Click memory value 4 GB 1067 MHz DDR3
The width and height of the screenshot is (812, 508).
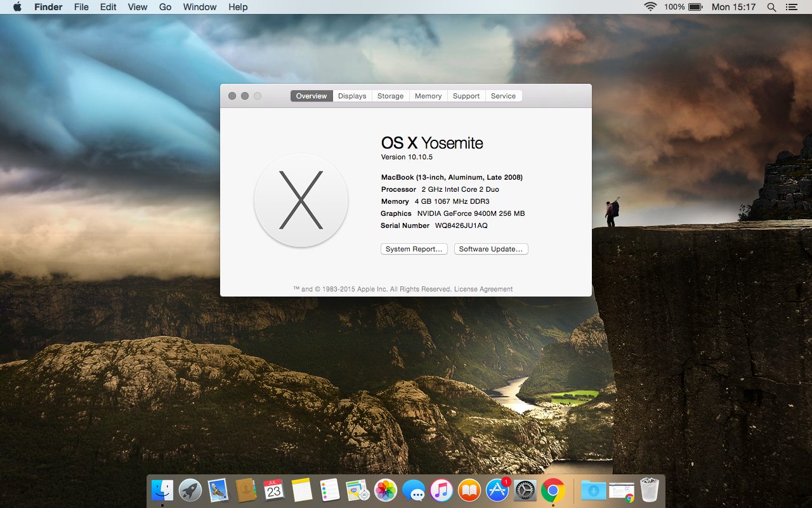tap(452, 201)
